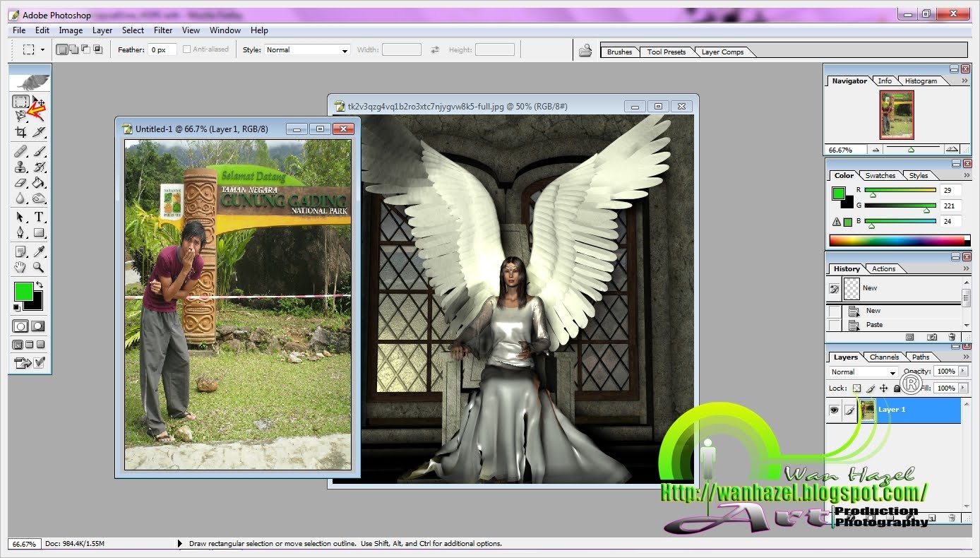Viewport: 980px width, 558px height.
Task: Open Navigator panel flyout menu
Action: (964, 81)
